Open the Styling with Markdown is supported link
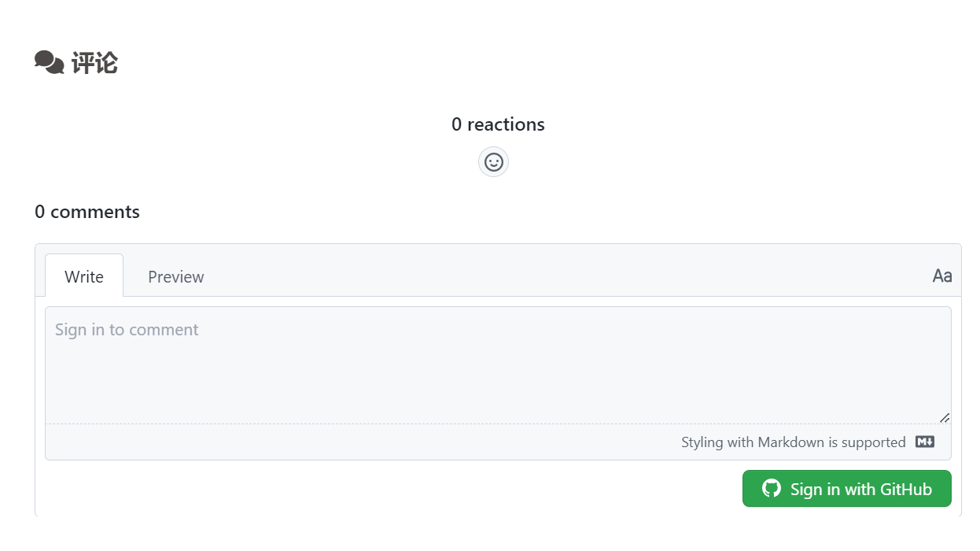 pyautogui.click(x=793, y=442)
